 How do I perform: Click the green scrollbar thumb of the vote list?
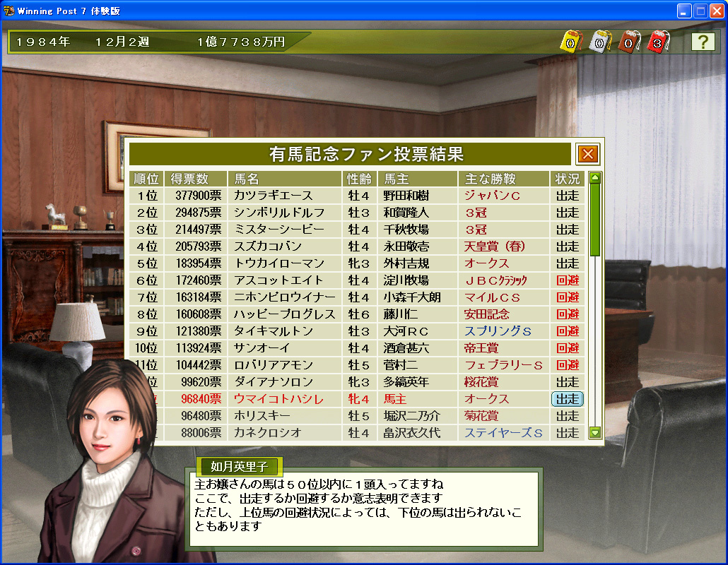click(x=594, y=220)
